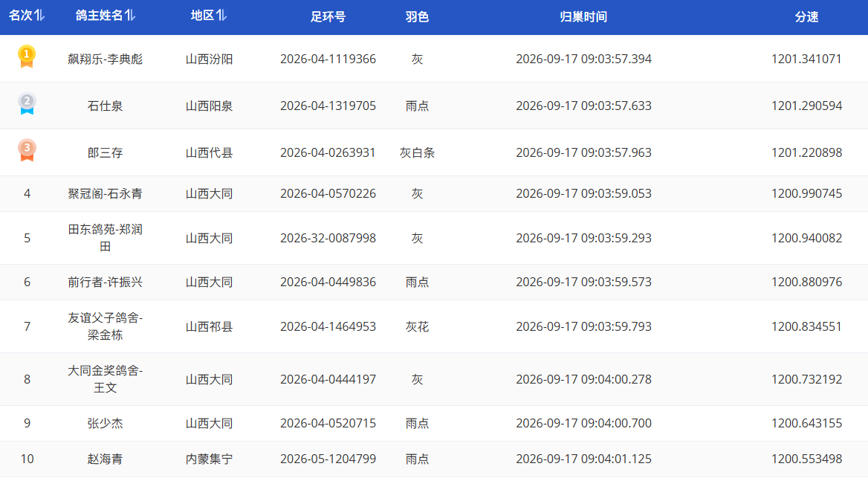This screenshot has width=868, height=478.
Task: Click the 归巢时间 column header
Action: click(583, 17)
